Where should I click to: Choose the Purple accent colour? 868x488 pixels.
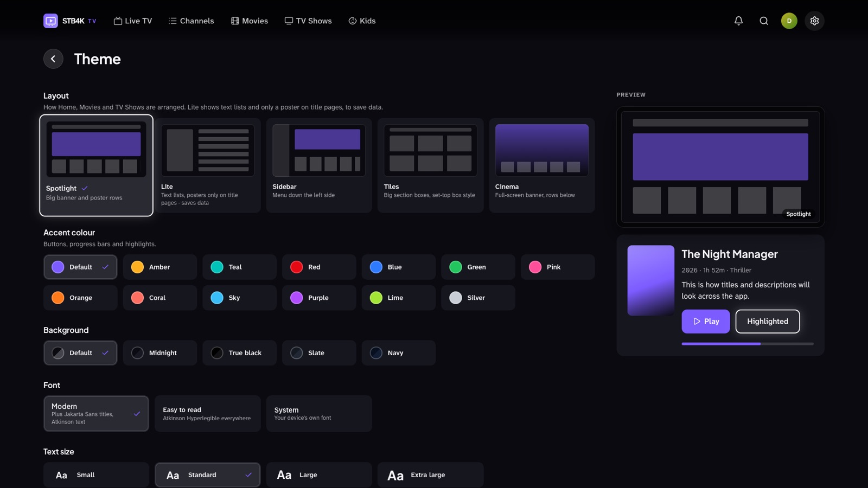click(319, 298)
